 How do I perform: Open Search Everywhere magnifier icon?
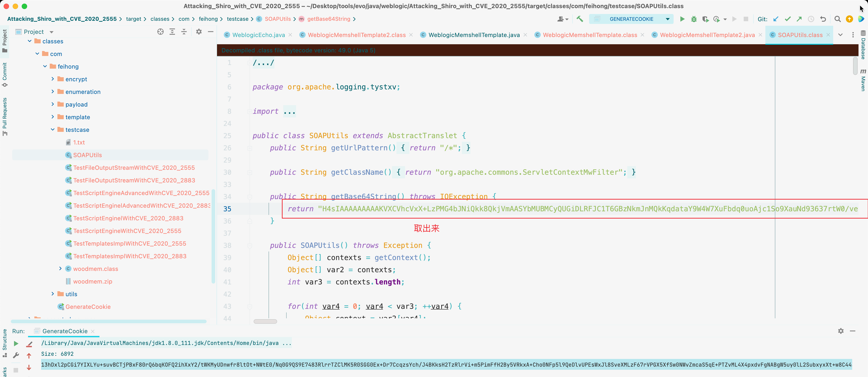point(837,19)
